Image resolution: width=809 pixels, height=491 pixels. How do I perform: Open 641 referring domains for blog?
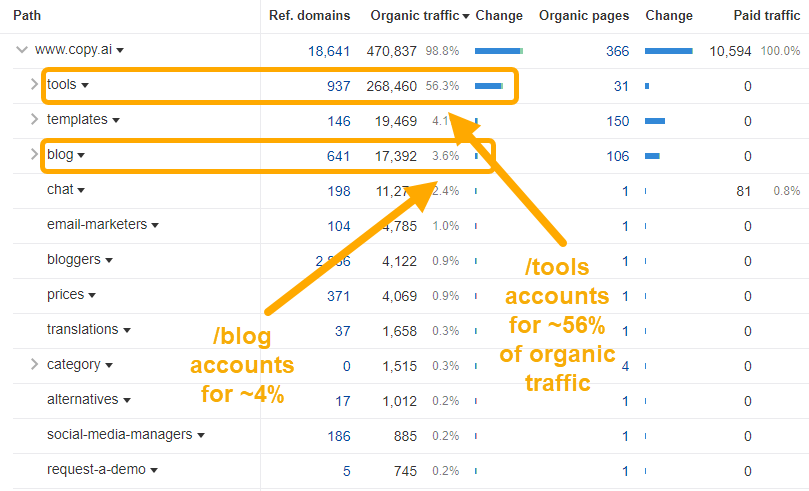338,156
